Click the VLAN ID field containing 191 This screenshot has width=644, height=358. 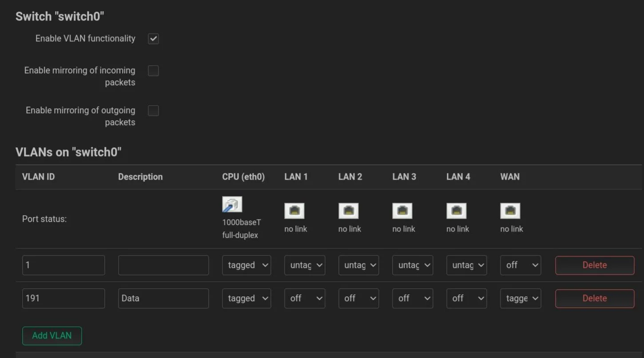64,299
